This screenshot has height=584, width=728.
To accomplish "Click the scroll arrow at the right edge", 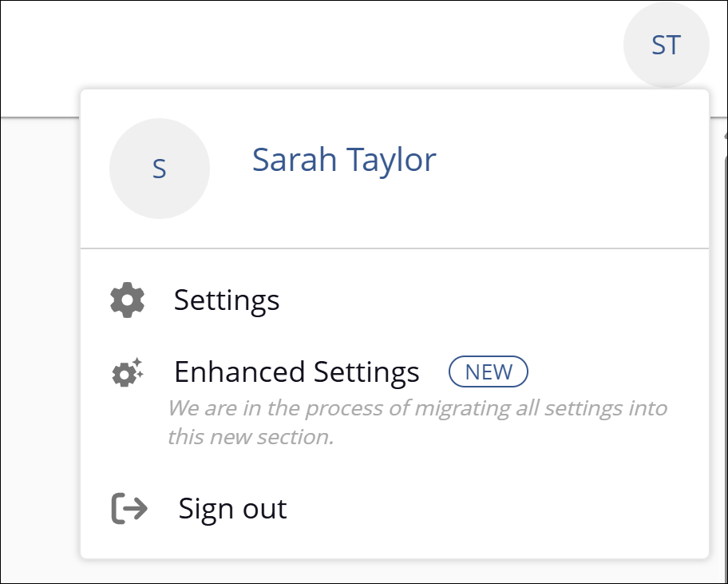I will (x=725, y=136).
